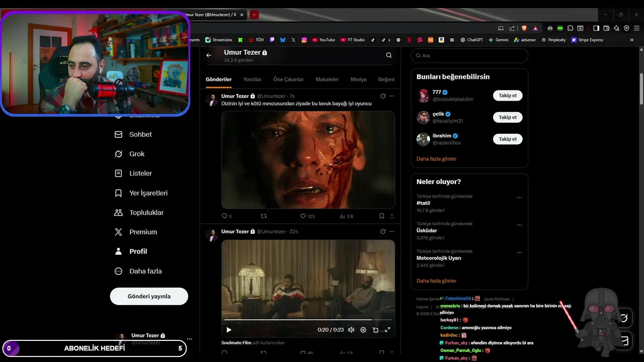Follow ibrahim with Takip et
This screenshot has width=644, height=362.
(508, 139)
